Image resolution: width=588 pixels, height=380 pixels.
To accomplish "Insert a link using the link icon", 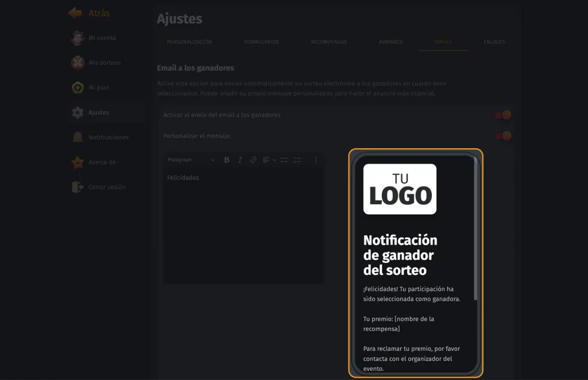I will pyautogui.click(x=253, y=160).
